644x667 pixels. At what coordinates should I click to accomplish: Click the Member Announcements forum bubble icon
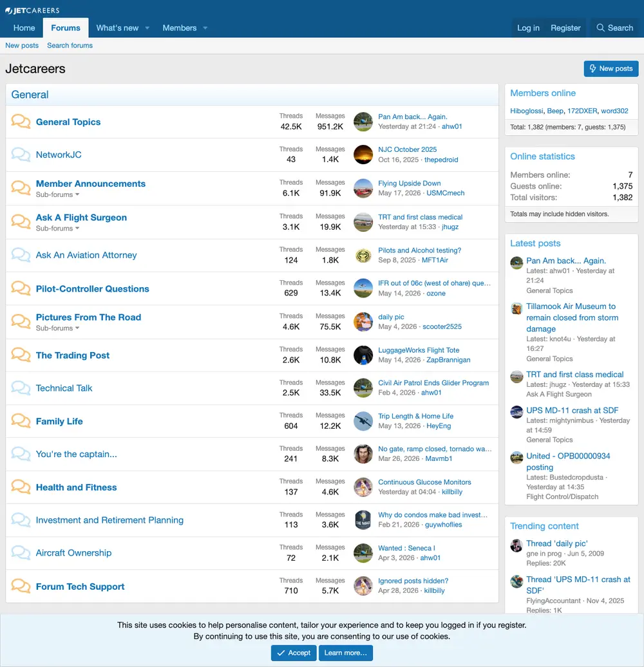pos(21,188)
